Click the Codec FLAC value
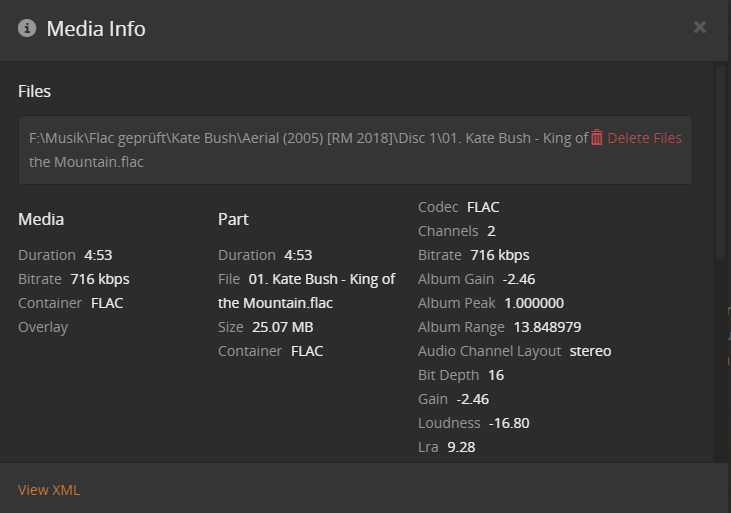The image size is (731, 513). [483, 207]
